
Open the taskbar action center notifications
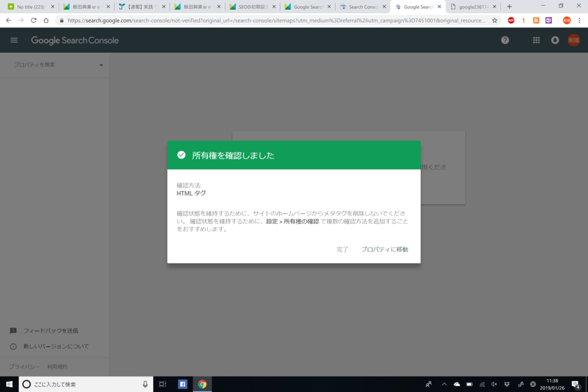[x=575, y=384]
